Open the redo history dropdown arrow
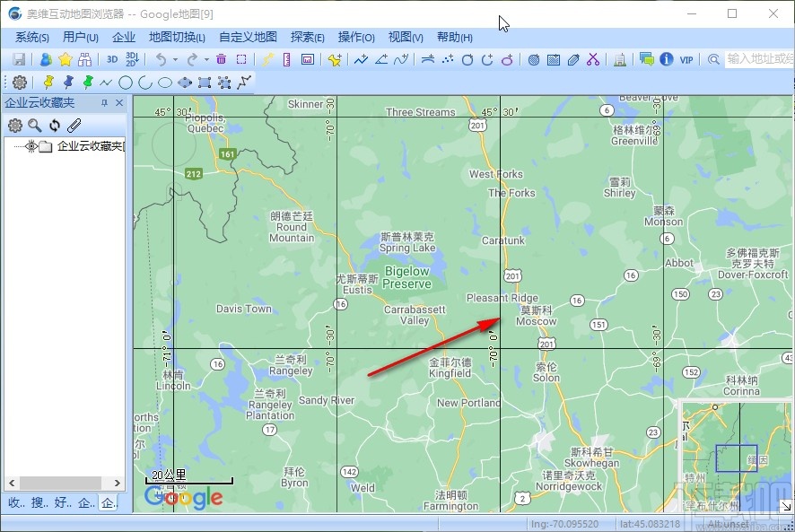This screenshot has width=795, height=532. pyautogui.click(x=205, y=59)
